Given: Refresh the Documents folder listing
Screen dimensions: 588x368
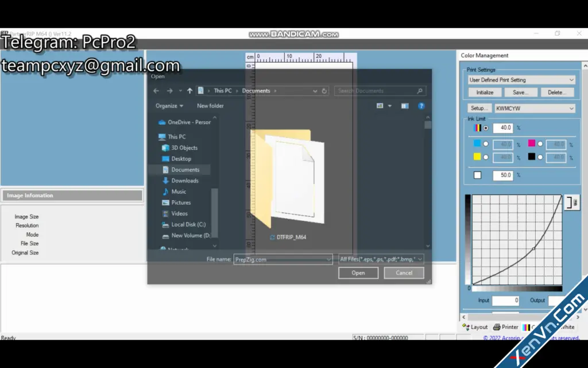Looking at the screenshot, I should 324,91.
